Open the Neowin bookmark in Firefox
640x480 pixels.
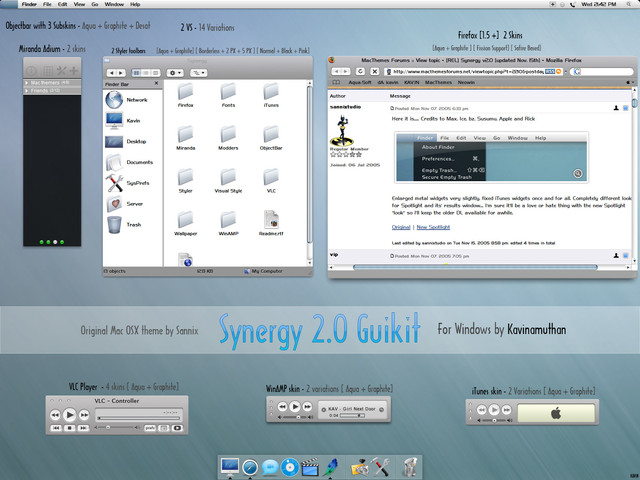[x=466, y=82]
